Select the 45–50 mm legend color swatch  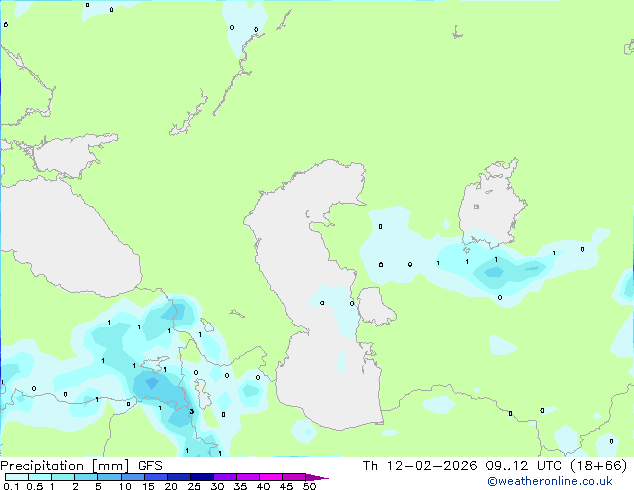tap(294, 477)
